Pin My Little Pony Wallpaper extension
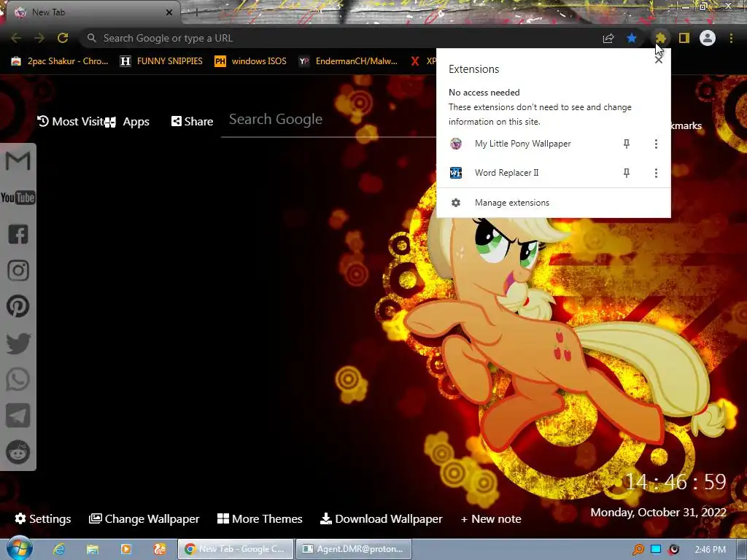 click(627, 144)
